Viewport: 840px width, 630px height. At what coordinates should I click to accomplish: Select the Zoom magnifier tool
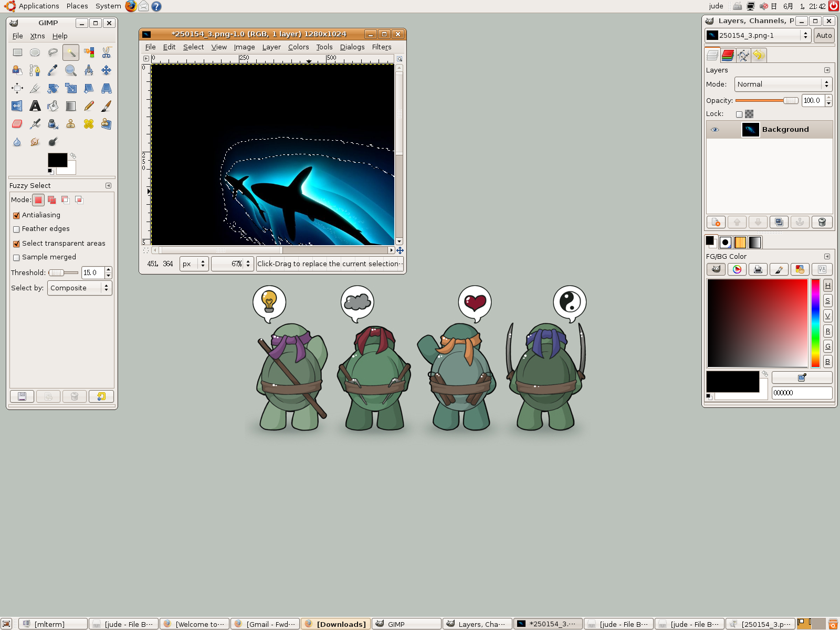pos(71,70)
